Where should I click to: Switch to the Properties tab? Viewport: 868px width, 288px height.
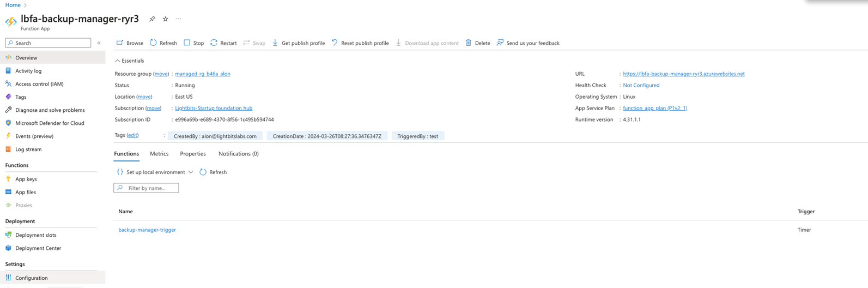point(193,154)
